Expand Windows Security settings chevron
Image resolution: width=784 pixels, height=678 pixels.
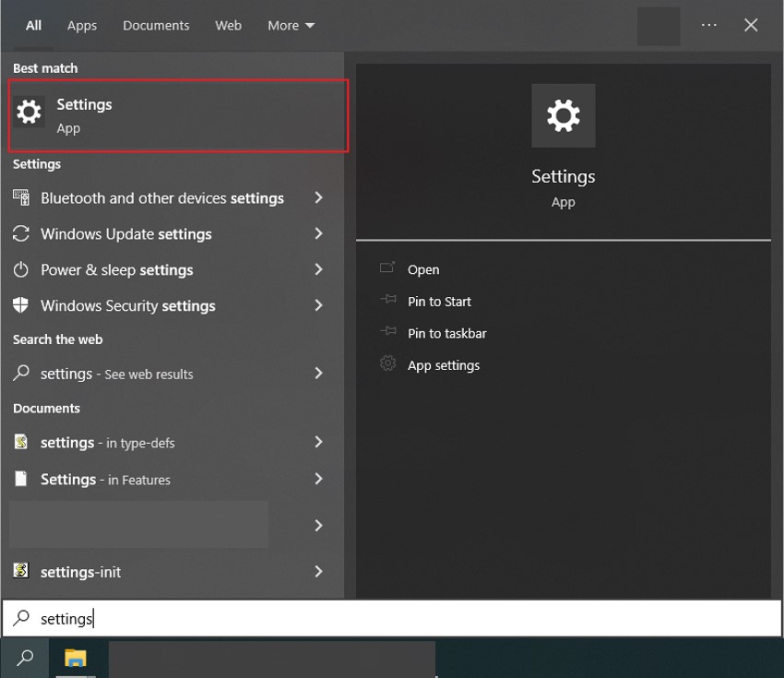coord(318,305)
